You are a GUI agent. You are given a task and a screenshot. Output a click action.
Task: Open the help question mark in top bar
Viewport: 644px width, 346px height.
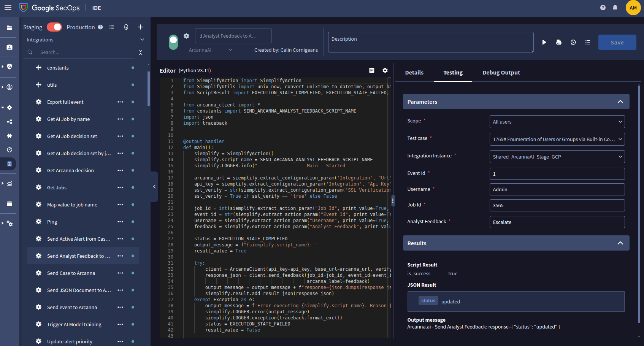coord(603,8)
